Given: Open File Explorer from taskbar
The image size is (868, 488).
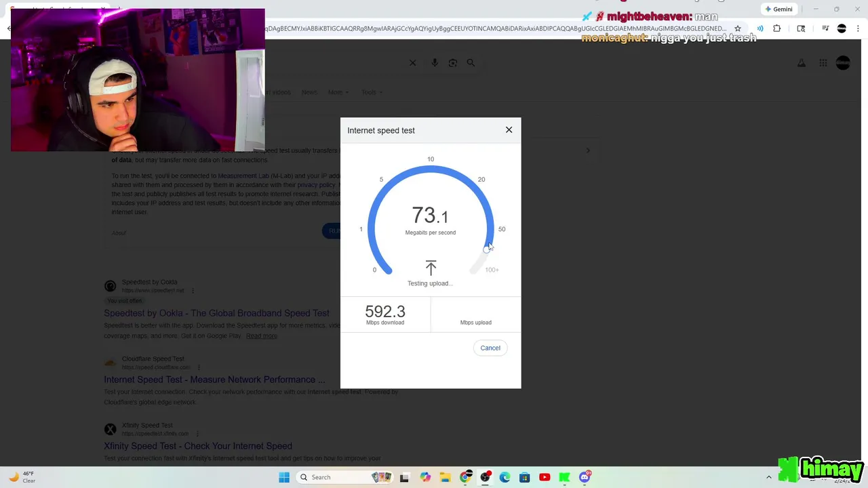Looking at the screenshot, I should click(445, 477).
